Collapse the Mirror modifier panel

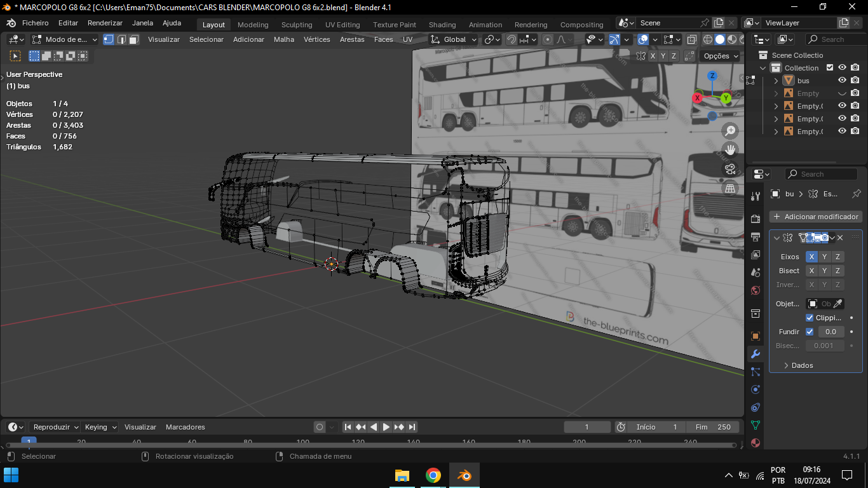click(x=776, y=238)
